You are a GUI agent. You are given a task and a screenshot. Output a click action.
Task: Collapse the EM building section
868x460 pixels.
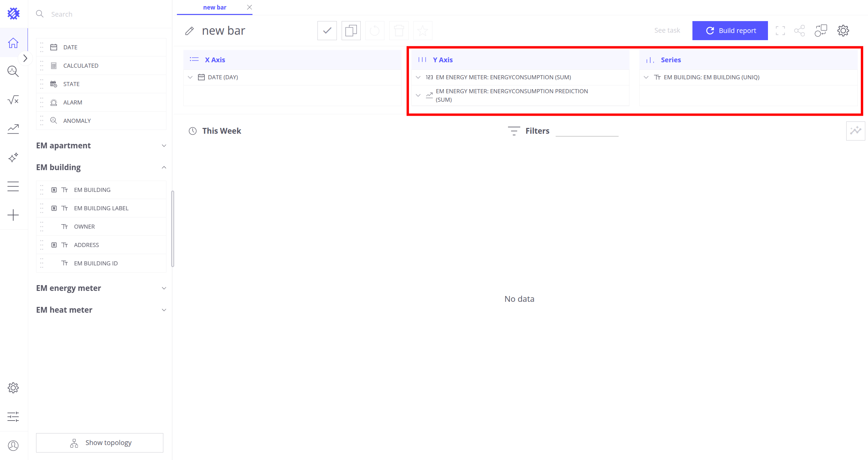pos(164,167)
